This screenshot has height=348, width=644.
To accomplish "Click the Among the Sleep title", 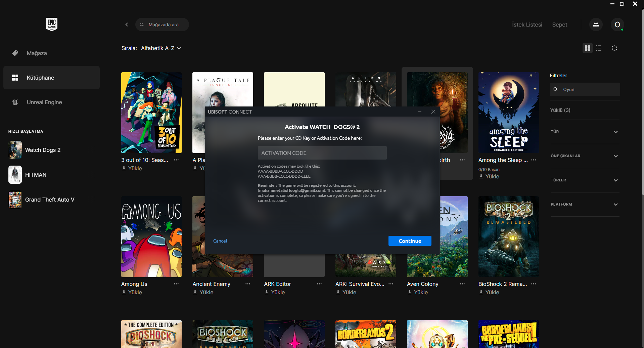I will pyautogui.click(x=503, y=160).
